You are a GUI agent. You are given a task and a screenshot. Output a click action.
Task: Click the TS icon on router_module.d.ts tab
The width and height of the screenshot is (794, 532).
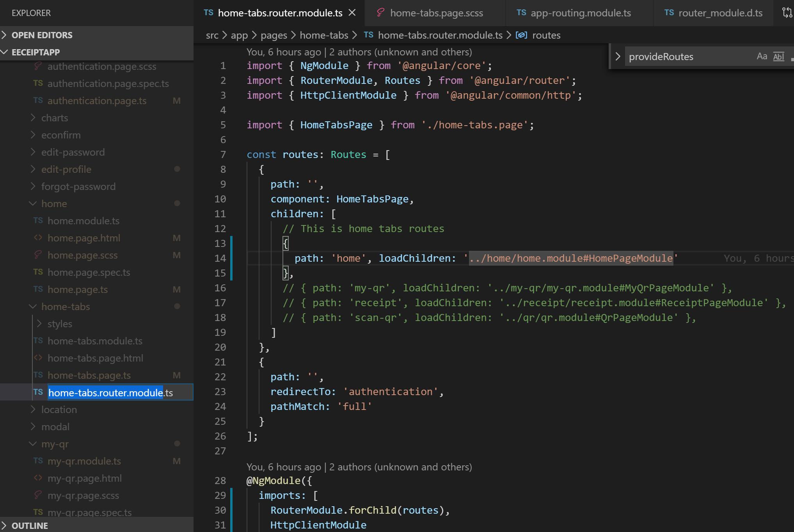669,13
